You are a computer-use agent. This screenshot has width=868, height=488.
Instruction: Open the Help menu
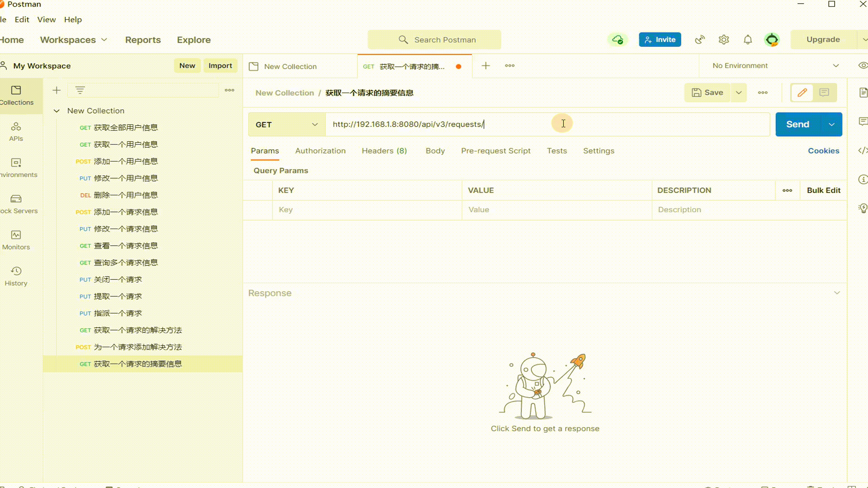click(73, 19)
